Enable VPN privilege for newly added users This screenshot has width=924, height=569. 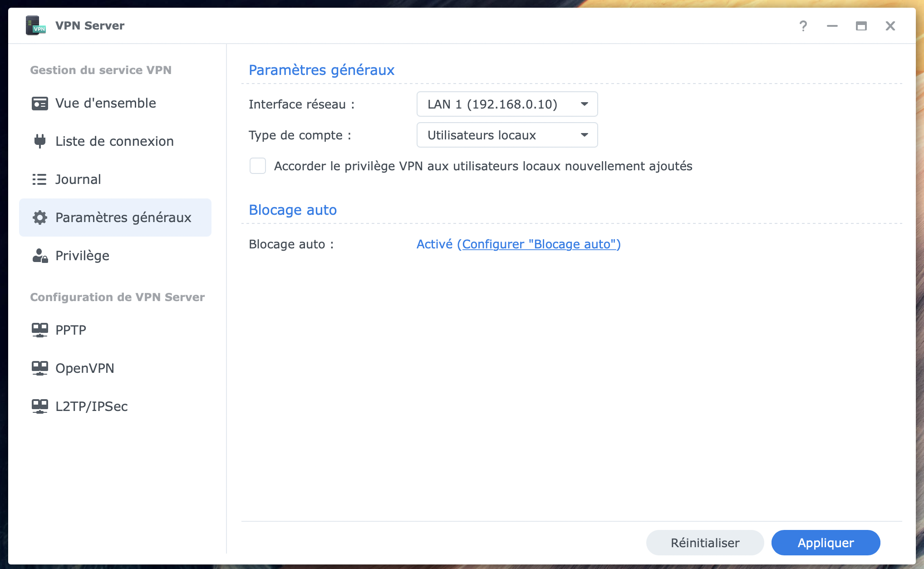coord(258,166)
